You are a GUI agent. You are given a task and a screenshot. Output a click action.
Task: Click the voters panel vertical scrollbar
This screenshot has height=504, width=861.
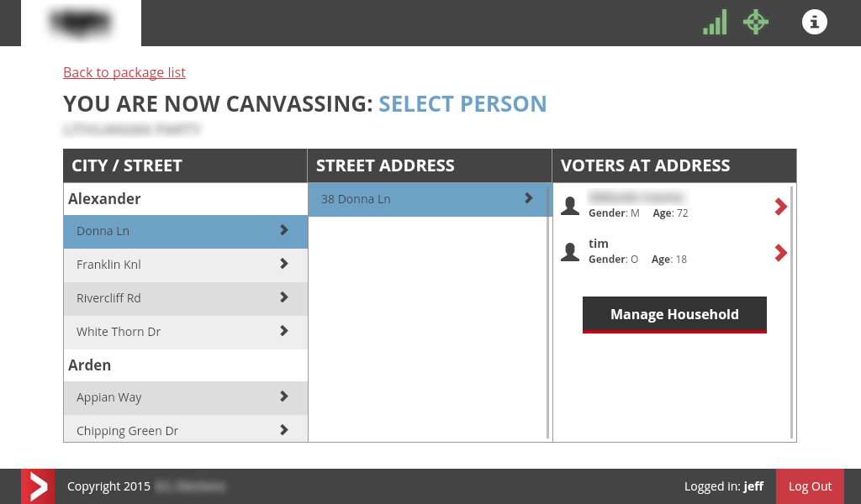click(791, 312)
